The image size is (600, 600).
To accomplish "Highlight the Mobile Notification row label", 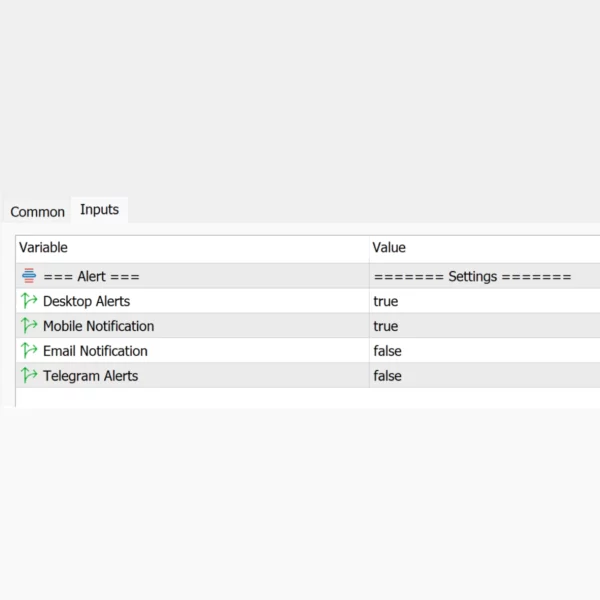I will pos(98,326).
